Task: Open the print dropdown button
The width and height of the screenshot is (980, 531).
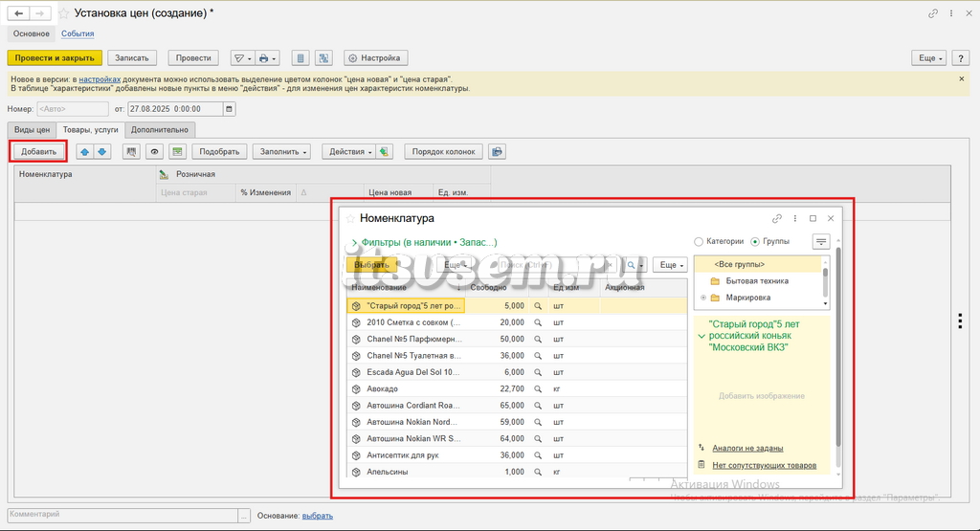Action: (x=268, y=58)
